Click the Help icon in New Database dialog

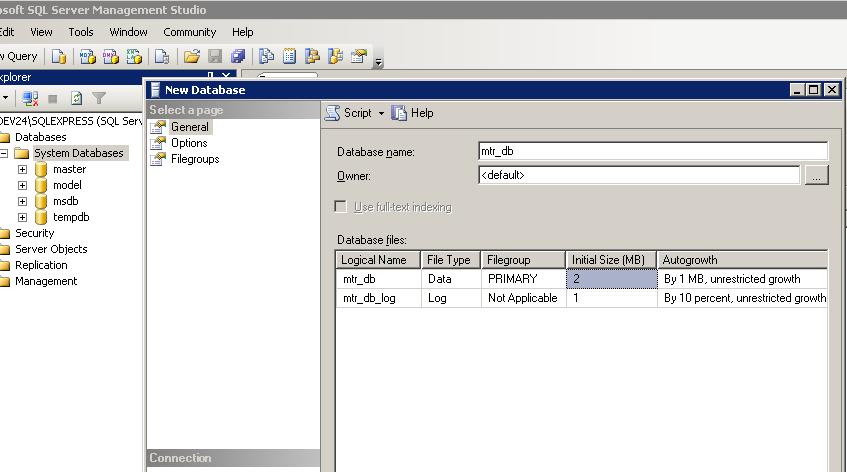click(399, 113)
